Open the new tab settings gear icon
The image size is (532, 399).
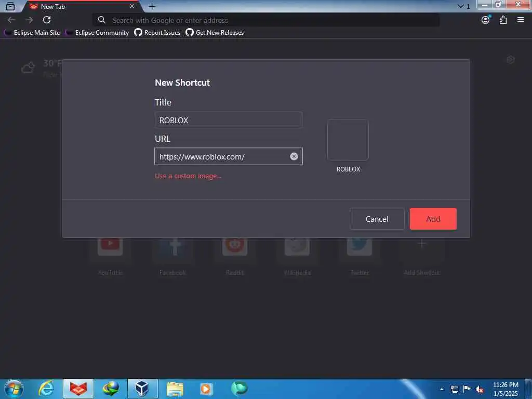510,60
